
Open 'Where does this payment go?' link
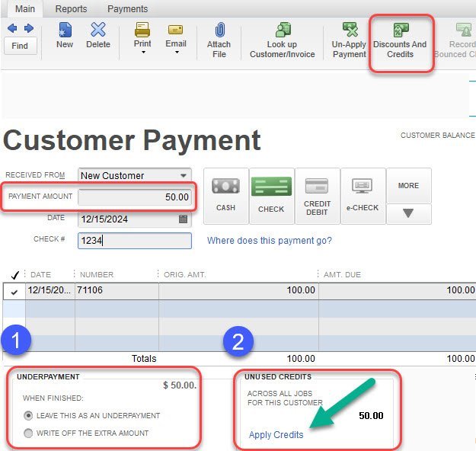pyautogui.click(x=269, y=241)
